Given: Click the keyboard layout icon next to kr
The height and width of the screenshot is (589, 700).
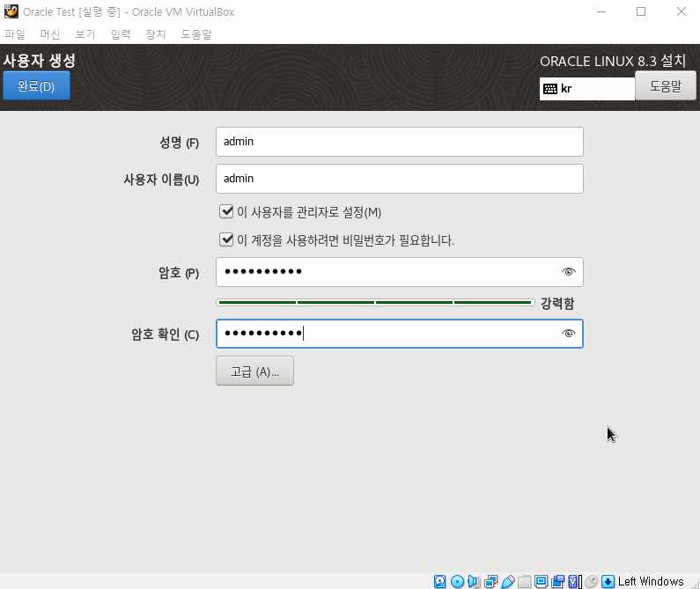Looking at the screenshot, I should [x=550, y=89].
